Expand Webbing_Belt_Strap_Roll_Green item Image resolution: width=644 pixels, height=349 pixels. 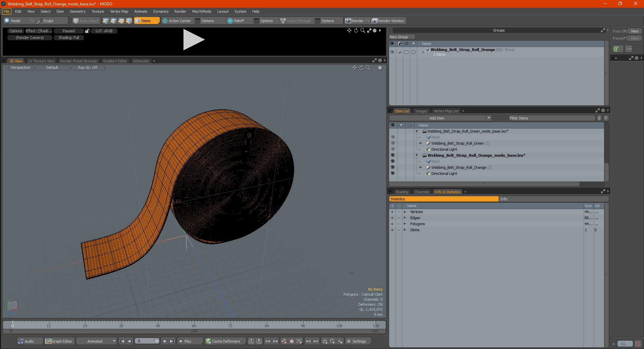(421, 143)
